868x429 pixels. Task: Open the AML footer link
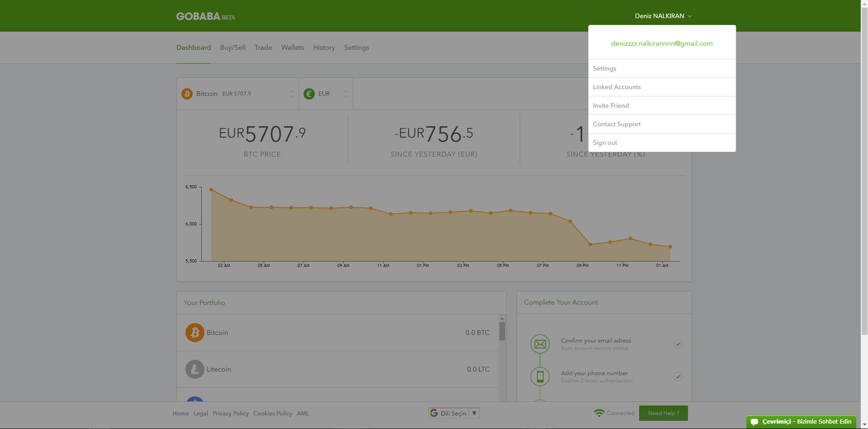click(303, 414)
